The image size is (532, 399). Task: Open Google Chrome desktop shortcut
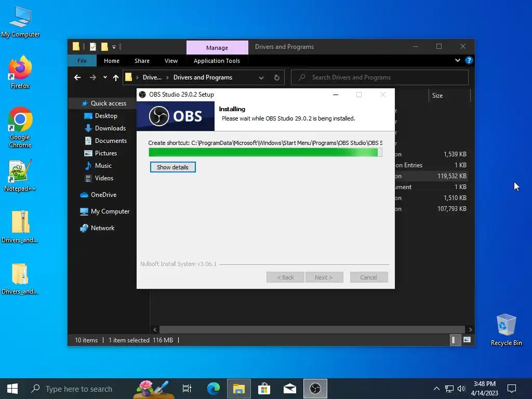tap(20, 128)
